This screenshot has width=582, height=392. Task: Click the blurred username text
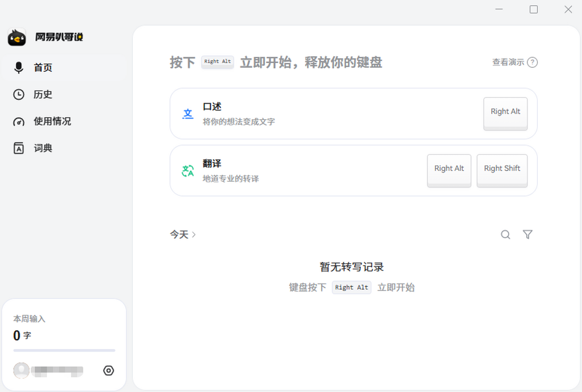[x=57, y=371]
